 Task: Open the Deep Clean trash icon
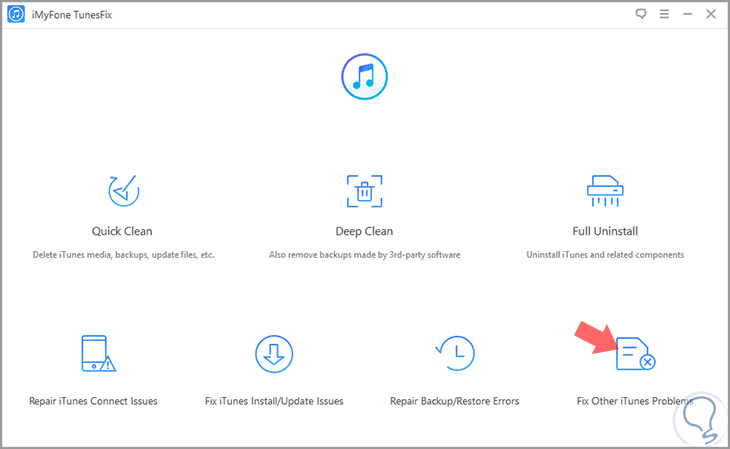365,191
